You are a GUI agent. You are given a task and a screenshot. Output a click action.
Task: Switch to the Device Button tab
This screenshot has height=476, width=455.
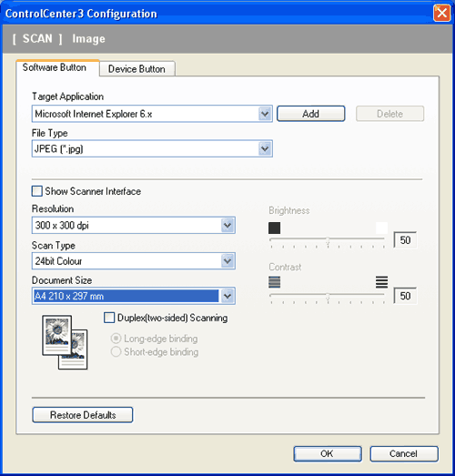(136, 69)
